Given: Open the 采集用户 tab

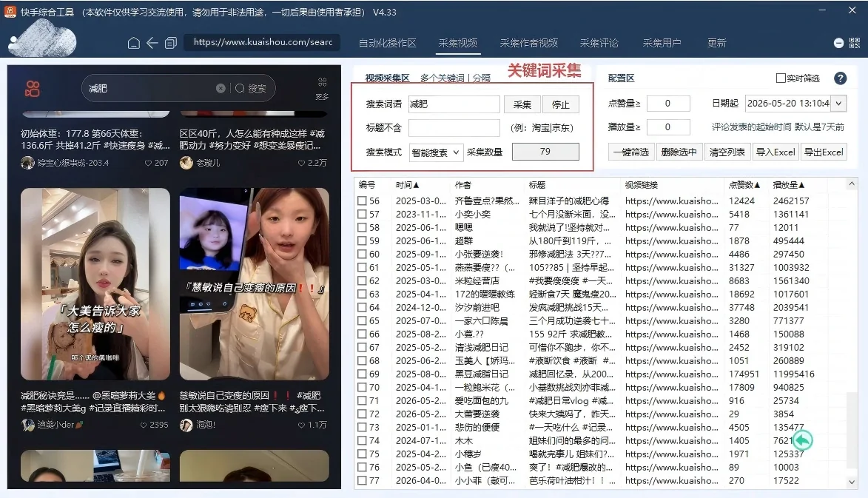Looking at the screenshot, I should [662, 43].
